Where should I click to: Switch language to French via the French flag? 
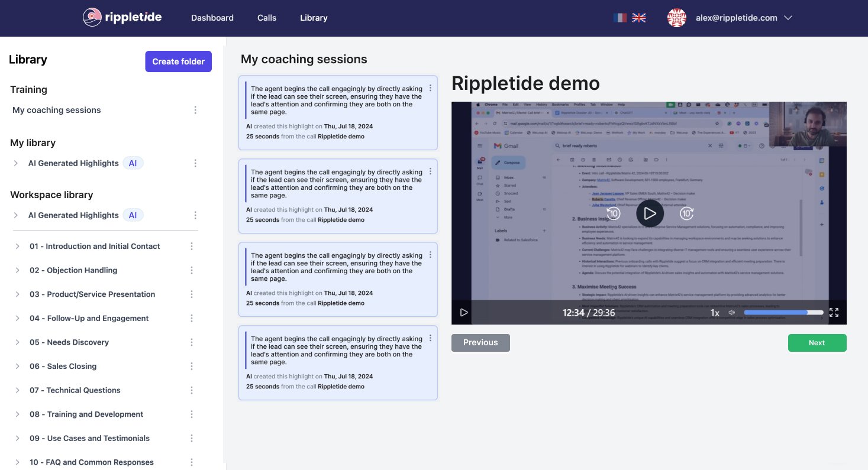pos(620,18)
